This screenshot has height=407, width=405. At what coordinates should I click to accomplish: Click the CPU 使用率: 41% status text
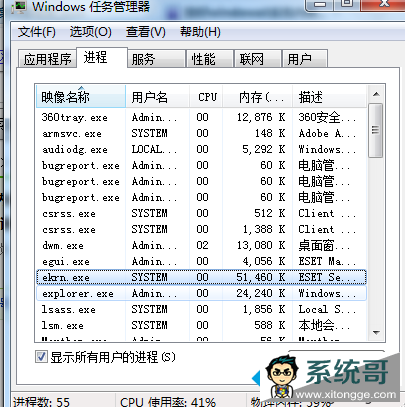coord(168,402)
